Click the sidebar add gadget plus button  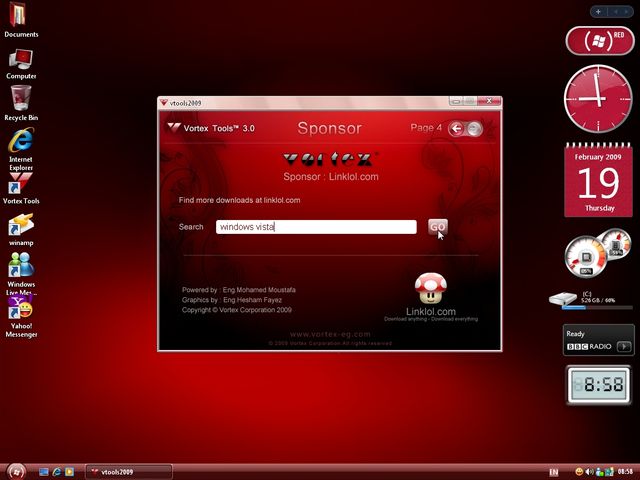(x=598, y=12)
